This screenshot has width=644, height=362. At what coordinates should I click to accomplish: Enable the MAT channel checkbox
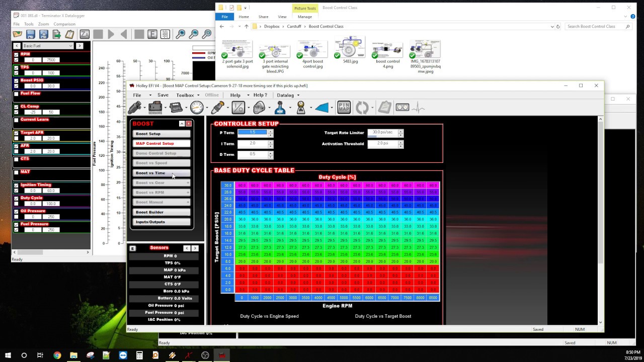point(16,172)
